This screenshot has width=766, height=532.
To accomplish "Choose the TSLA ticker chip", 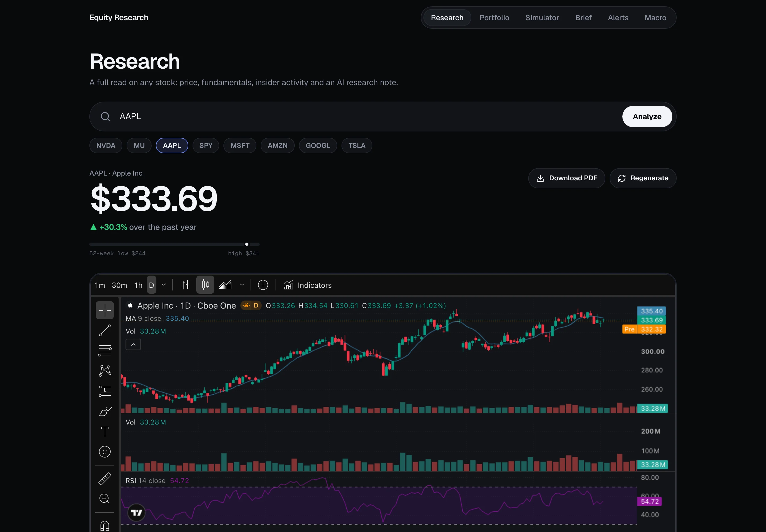I will click(x=357, y=146).
